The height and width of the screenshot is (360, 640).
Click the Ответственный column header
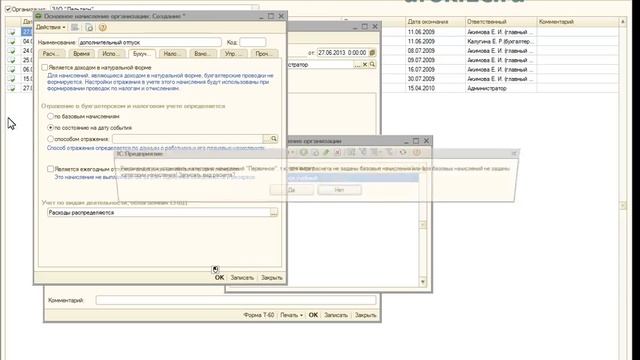501,22
